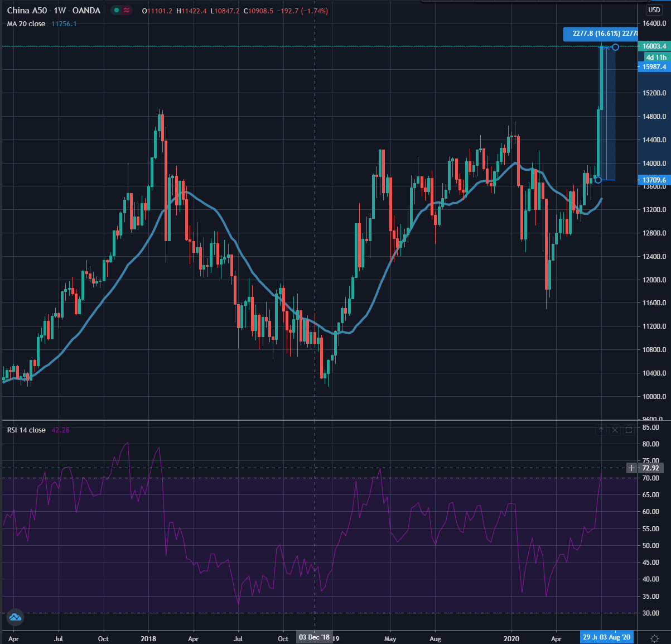Maximize the RSI pane

629,430
